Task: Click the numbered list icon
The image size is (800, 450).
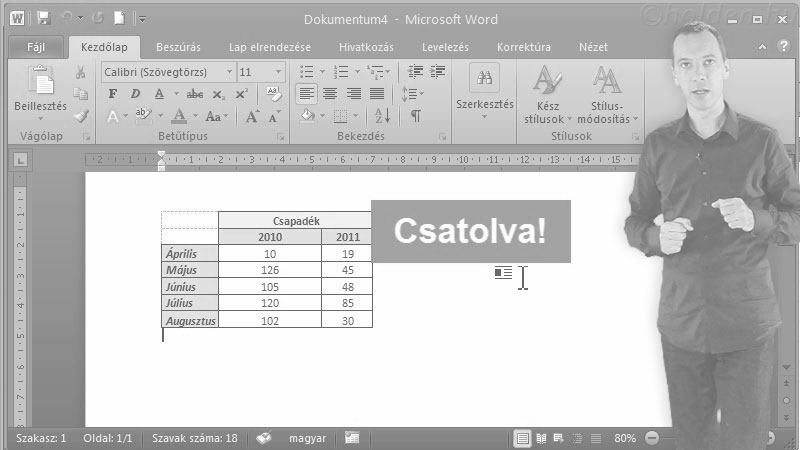Action: click(x=341, y=71)
